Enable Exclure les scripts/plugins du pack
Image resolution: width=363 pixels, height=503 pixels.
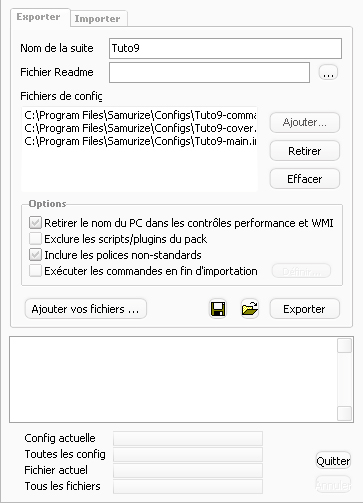pyautogui.click(x=35, y=239)
